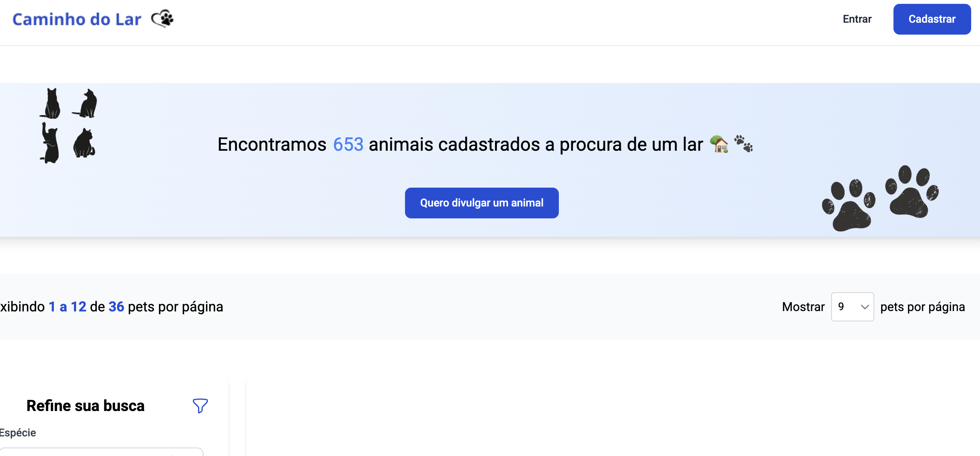The width and height of the screenshot is (980, 456).
Task: Click the filter funnel icon
Action: tap(200, 406)
